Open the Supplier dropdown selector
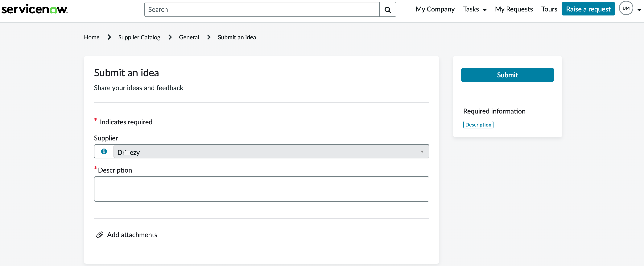 tap(271, 151)
